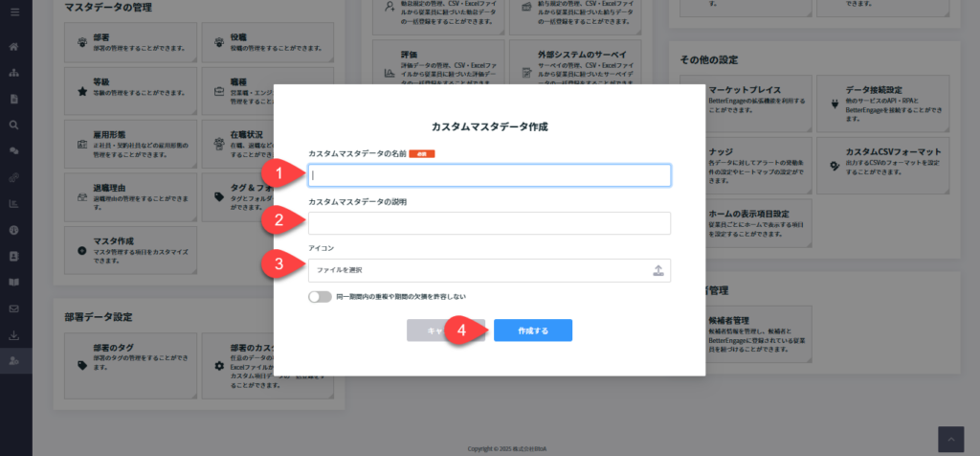This screenshot has height=456, width=980.
Task: Click the Copyright © 2025 footer text
Action: click(x=507, y=449)
